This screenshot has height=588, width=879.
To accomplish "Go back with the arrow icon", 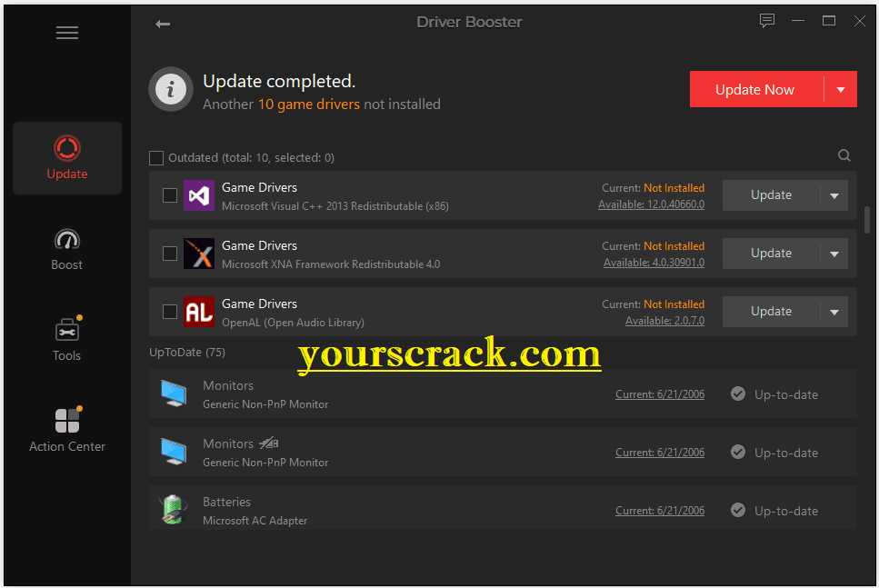I will [163, 24].
